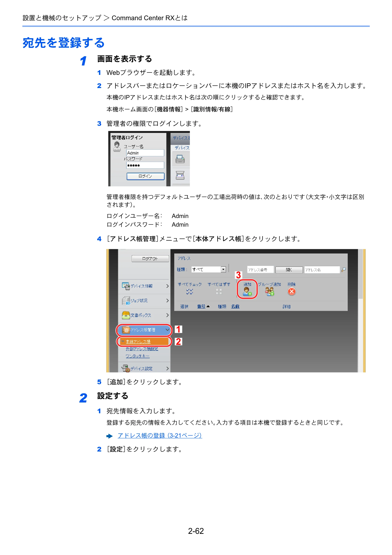392x555 pixels.
Task: Expand the 文書ボックス chevron
Action: (x=167, y=315)
